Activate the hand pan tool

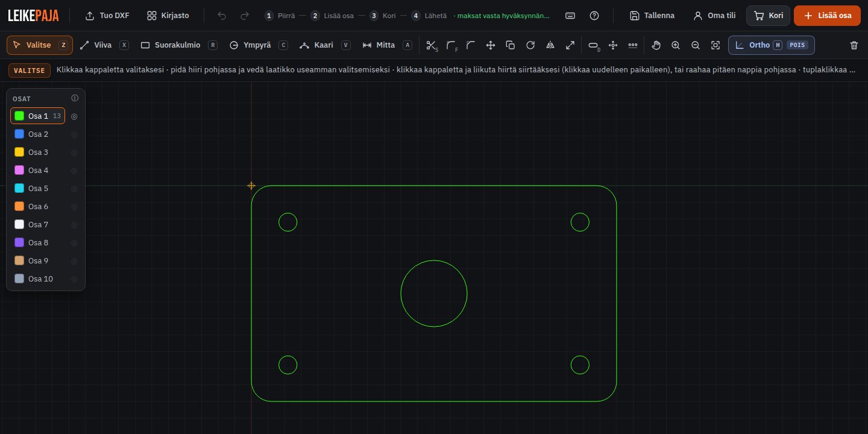[x=656, y=45]
